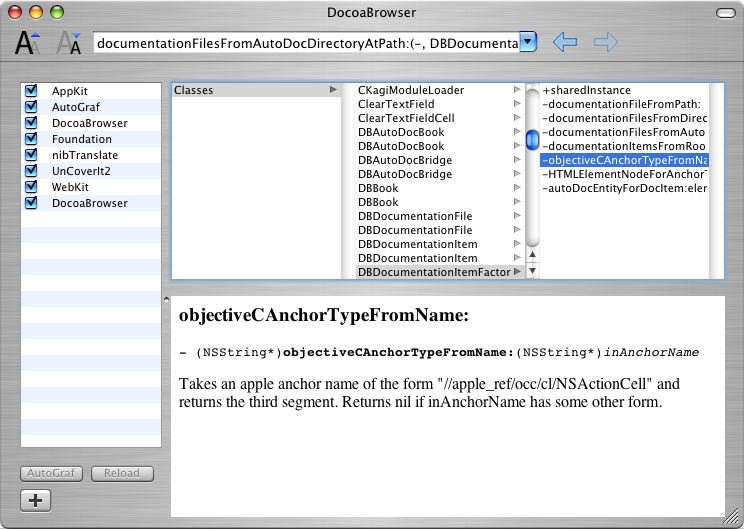Viewport: 744px width, 529px height.
Task: Uncheck the AppKit checkbox
Action: 31,91
